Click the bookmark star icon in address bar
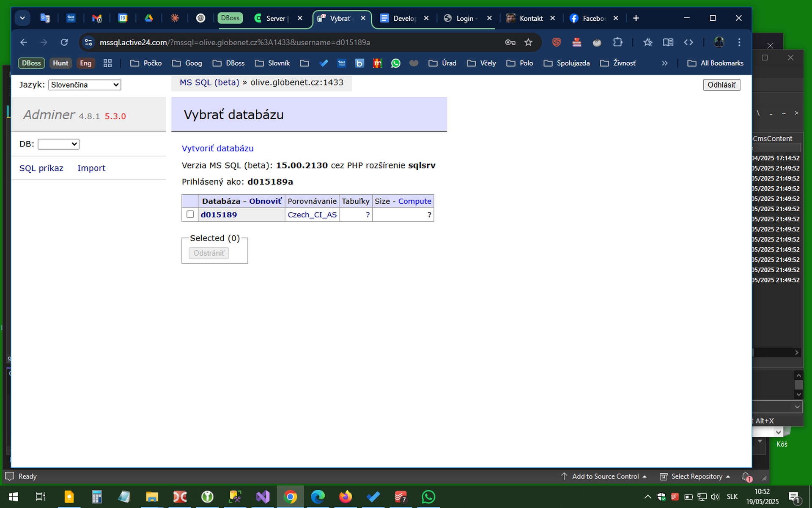Screen dimensions: 812x508 tap(528, 42)
